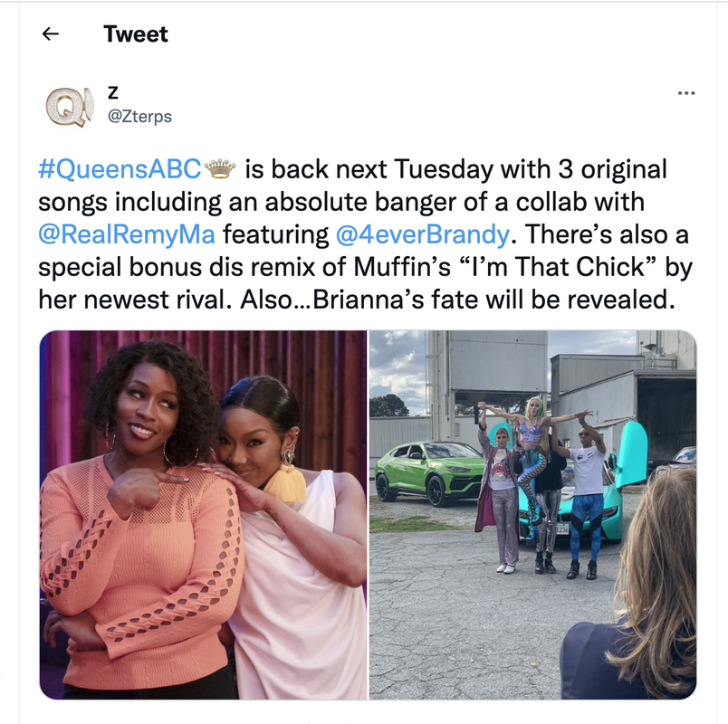Click the crown emoji beside the hashtag
Screen dimensions: 728x724
[221, 168]
